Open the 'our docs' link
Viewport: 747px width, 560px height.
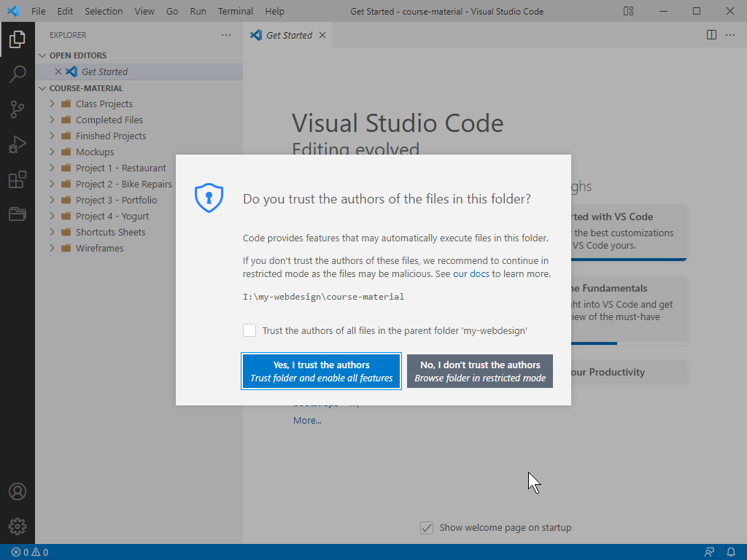(471, 274)
